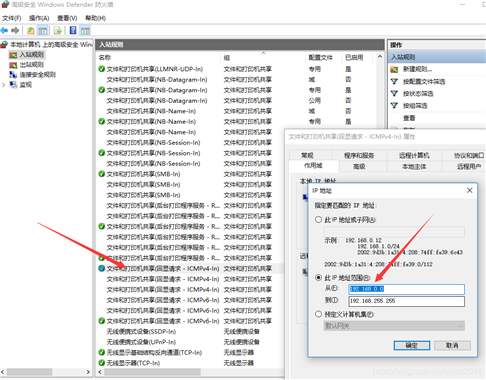Sort rules by the 名称 column header
This screenshot has width=486, height=380.
click(x=159, y=58)
